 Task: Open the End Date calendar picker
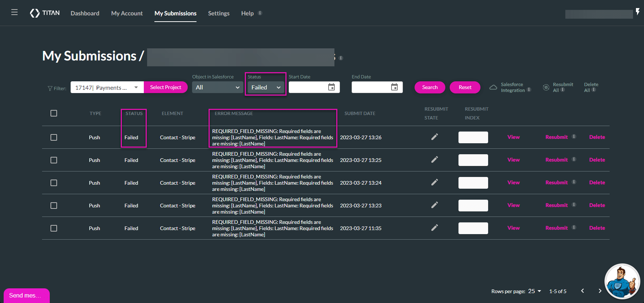[x=394, y=87]
